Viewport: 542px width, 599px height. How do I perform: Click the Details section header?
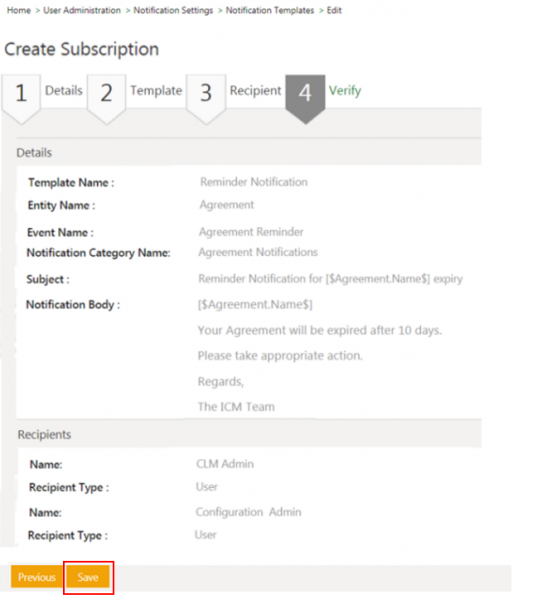[34, 153]
